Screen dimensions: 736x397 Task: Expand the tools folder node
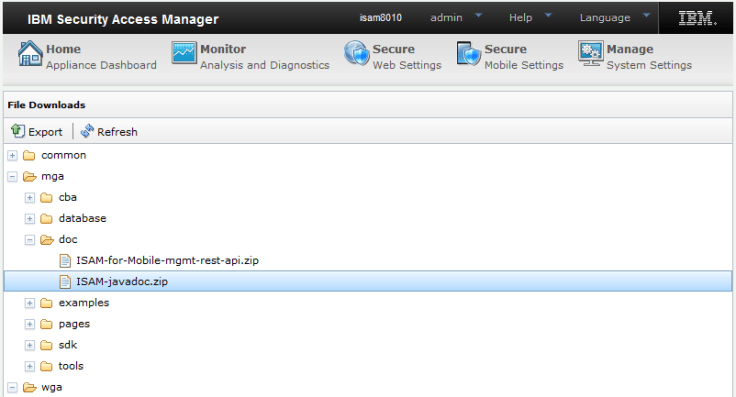click(x=30, y=366)
